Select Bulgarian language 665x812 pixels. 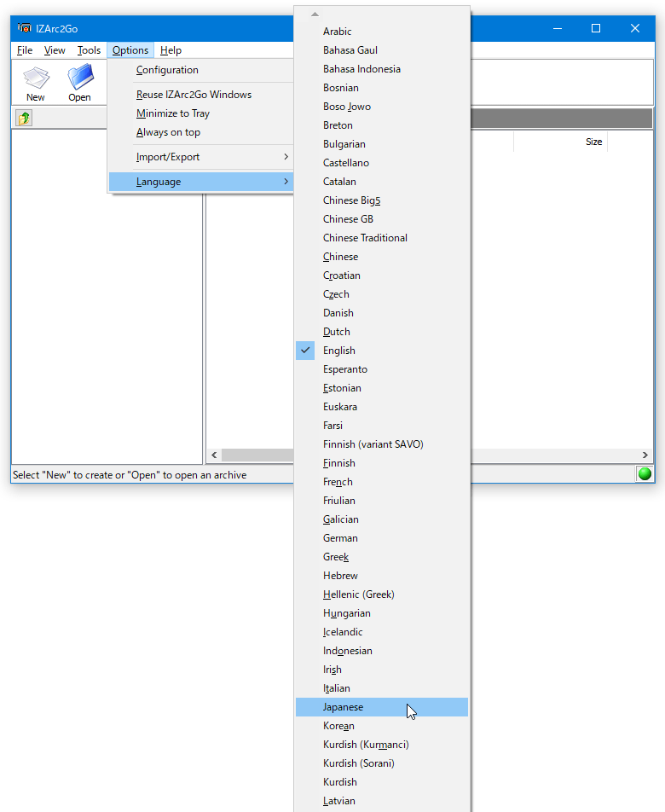382,144
